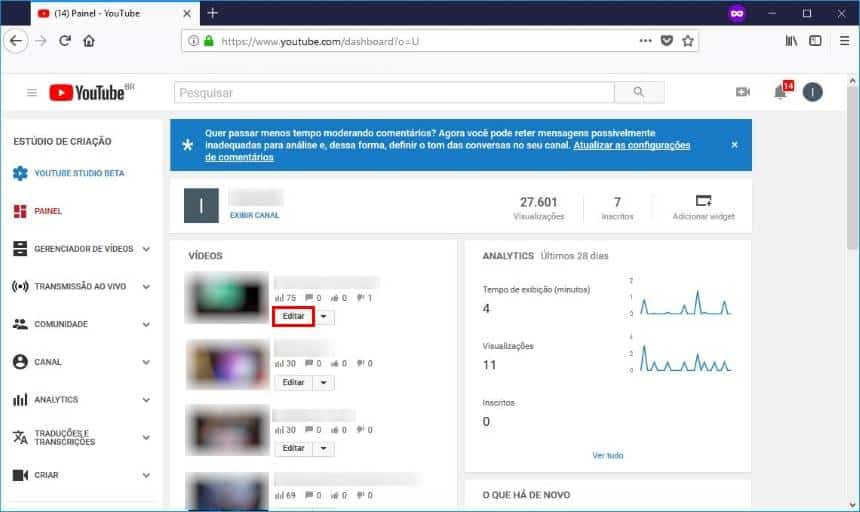The width and height of the screenshot is (860, 512).
Task: Click the Adicionar widget button
Action: coord(704,208)
